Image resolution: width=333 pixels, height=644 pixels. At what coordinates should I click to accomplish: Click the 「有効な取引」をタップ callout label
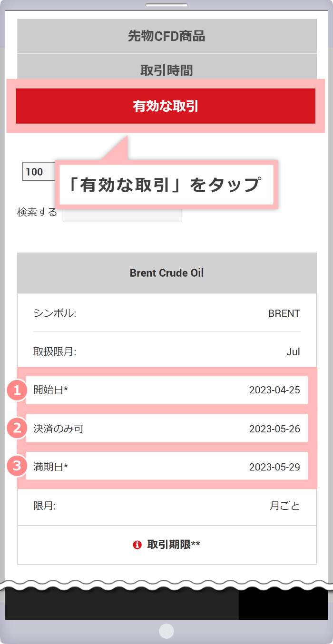(x=166, y=185)
